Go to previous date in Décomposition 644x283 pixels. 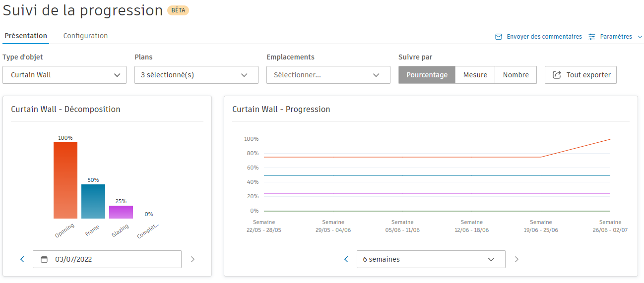click(x=22, y=259)
